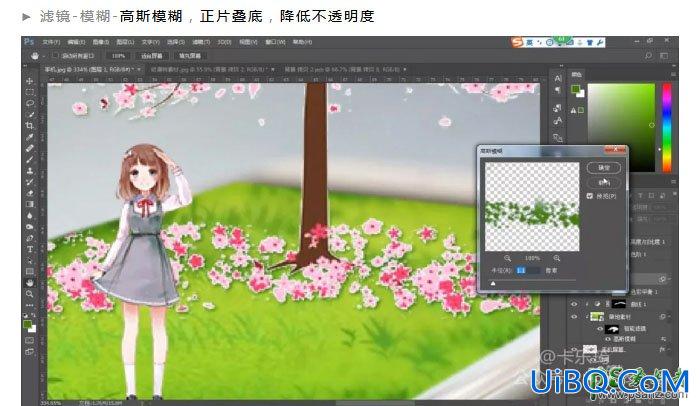Toggle the Preview checkbox in Gaussian Blur
This screenshot has width=700, height=406.
point(590,196)
